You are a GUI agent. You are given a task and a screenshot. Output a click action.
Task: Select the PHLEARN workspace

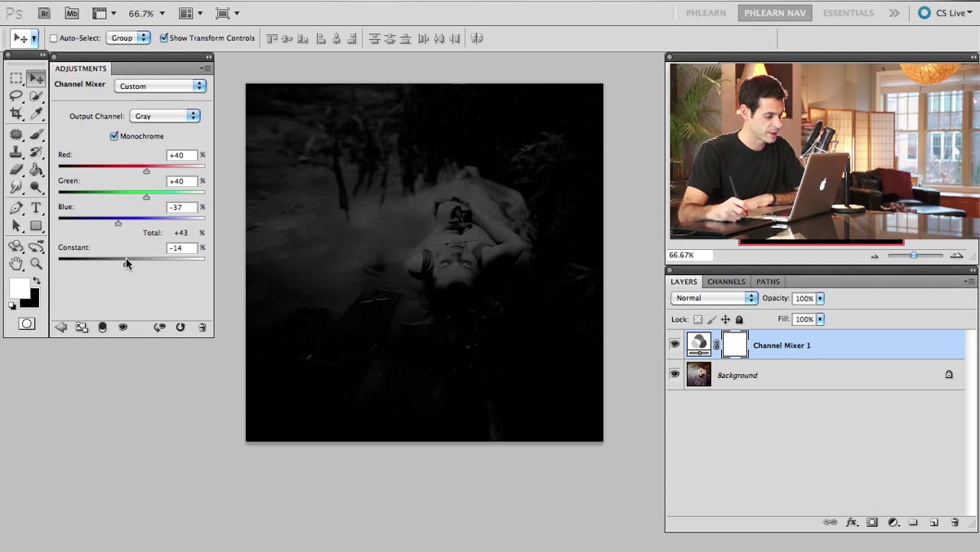coord(706,13)
